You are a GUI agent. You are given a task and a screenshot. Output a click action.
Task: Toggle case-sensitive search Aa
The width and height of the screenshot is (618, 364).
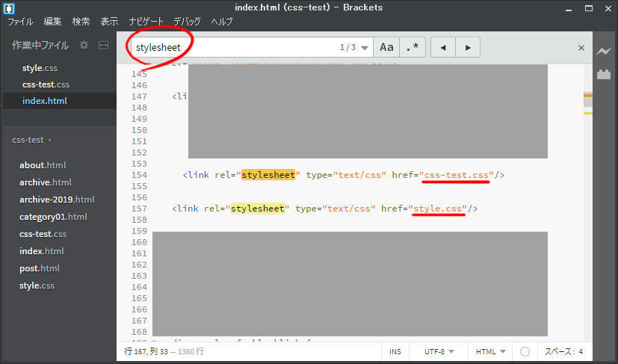click(386, 47)
